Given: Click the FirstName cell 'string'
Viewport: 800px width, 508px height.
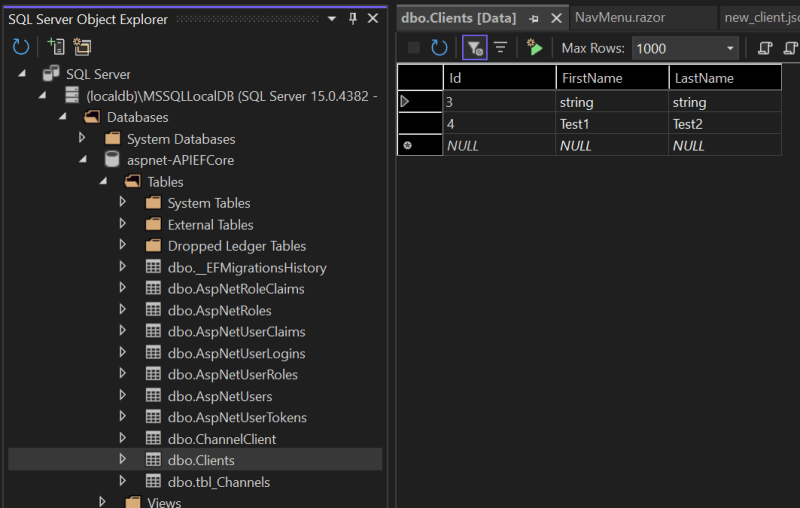Looking at the screenshot, I should (612, 102).
